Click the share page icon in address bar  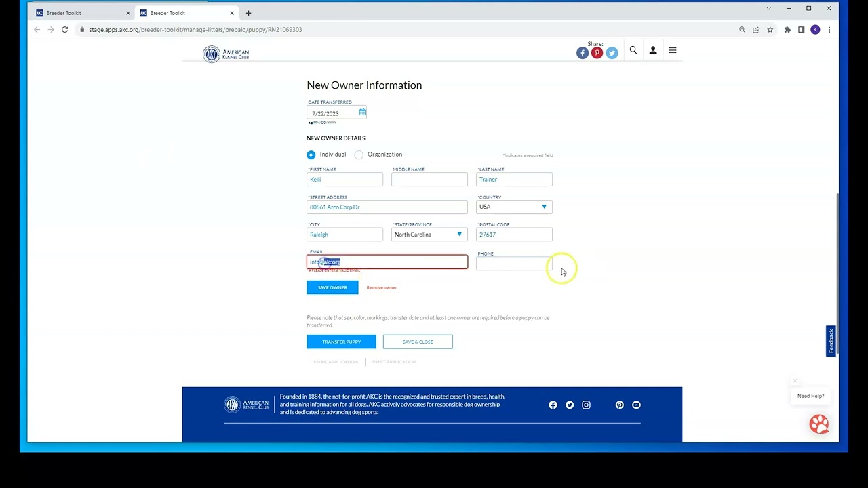756,30
